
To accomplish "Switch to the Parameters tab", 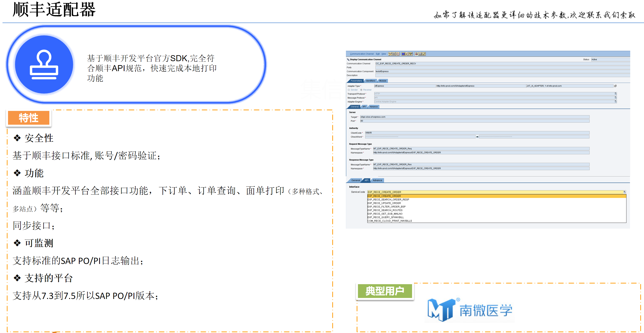I will pos(356,81).
